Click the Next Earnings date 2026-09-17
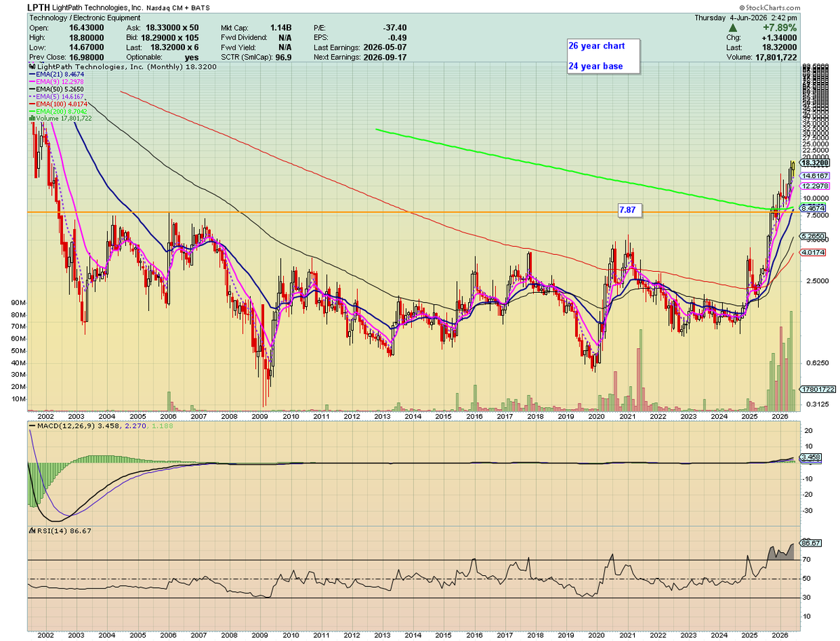840x641 pixels. pos(385,57)
